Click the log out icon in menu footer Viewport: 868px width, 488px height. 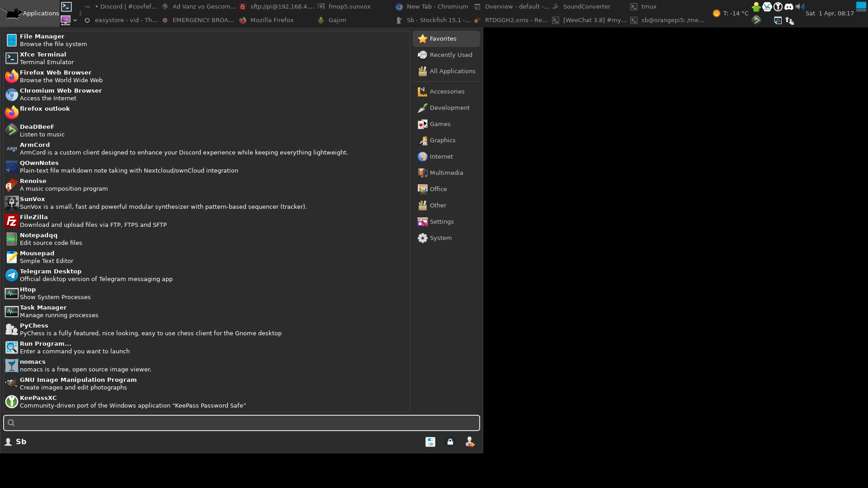point(470,442)
